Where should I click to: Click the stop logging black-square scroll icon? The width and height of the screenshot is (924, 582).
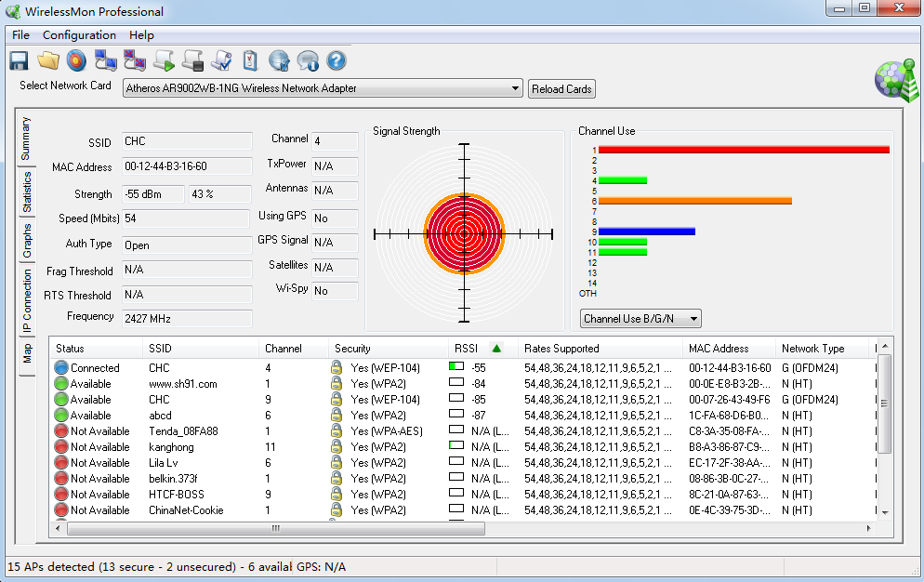click(192, 60)
